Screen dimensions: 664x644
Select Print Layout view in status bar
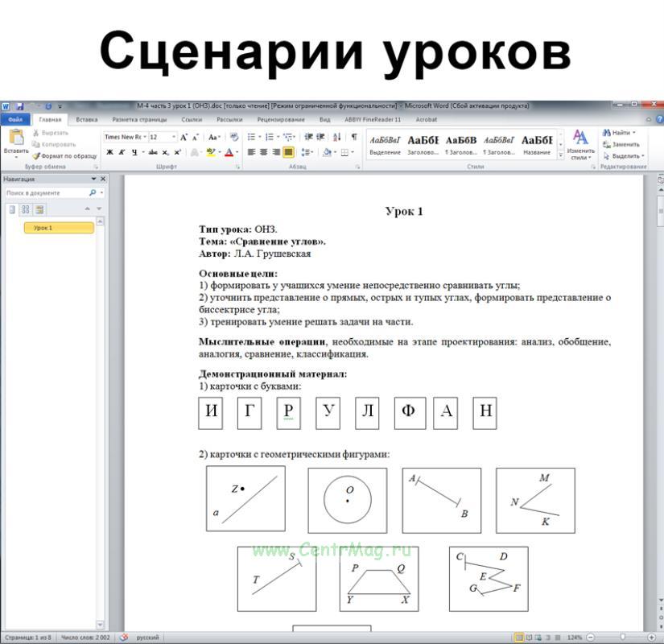tap(518, 638)
